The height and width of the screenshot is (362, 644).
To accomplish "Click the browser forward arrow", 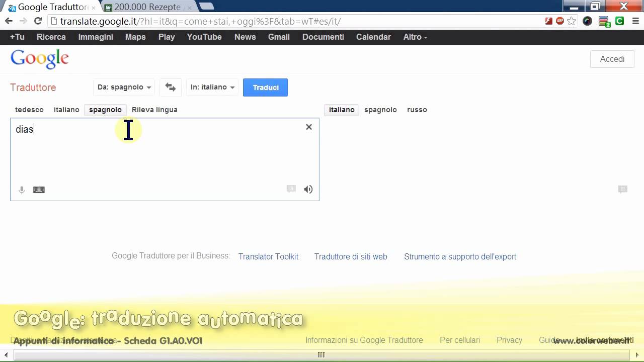I will click(23, 21).
